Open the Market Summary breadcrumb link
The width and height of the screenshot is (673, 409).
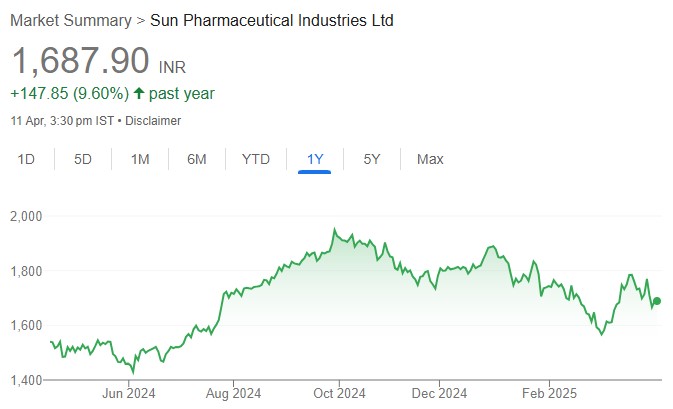click(x=71, y=19)
